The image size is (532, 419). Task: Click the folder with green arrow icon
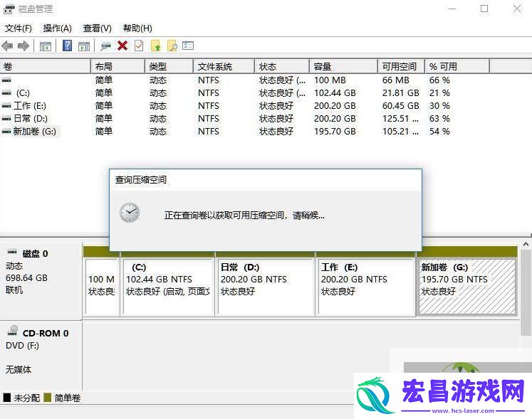pos(155,46)
